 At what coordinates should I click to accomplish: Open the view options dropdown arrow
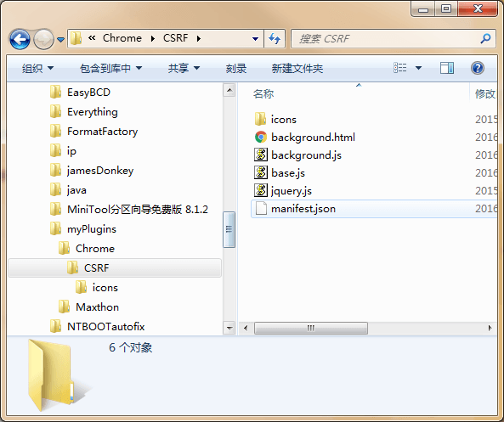coord(418,68)
